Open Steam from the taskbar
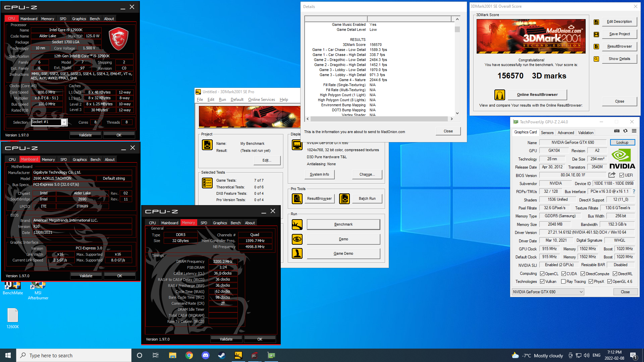The height and width of the screenshot is (362, 644). 222,355
